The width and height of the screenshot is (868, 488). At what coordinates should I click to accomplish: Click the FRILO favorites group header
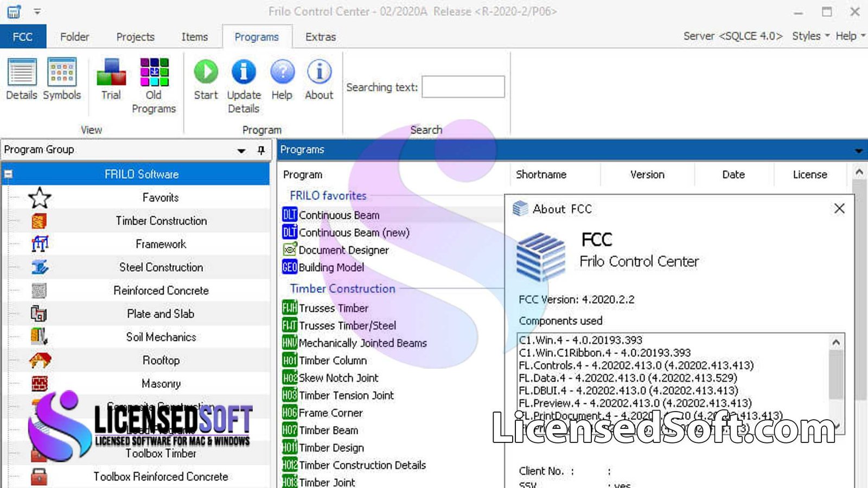click(x=328, y=196)
